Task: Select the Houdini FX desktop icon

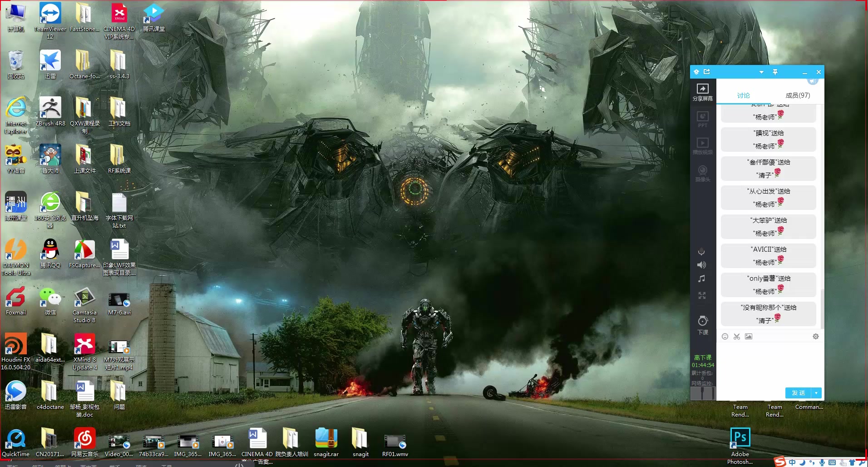Action: (x=16, y=352)
